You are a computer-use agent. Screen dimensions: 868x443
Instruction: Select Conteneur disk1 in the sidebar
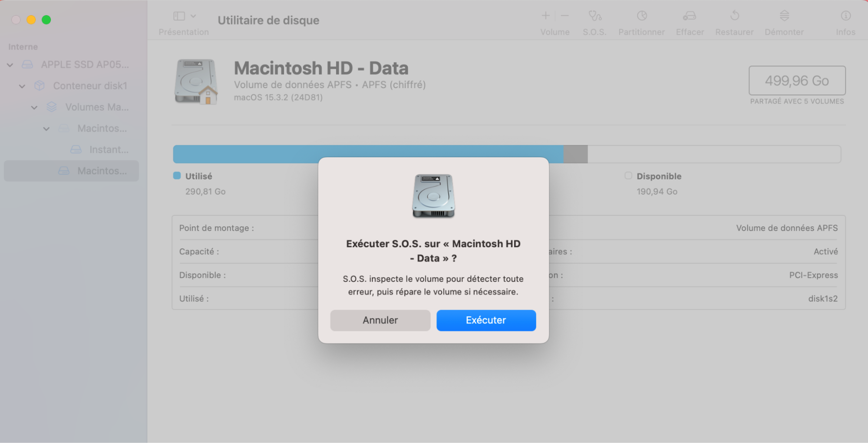tap(90, 86)
